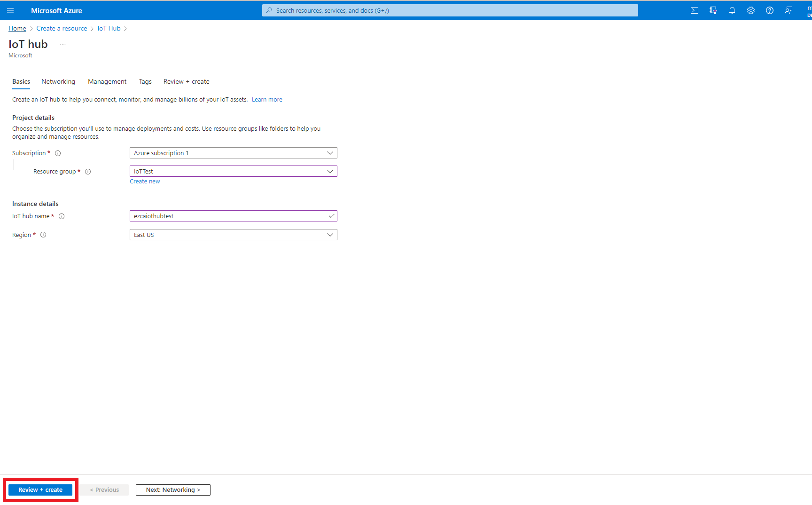Viewport: 812px width, 505px height.
Task: Switch to the Tags tab
Action: (x=145, y=81)
